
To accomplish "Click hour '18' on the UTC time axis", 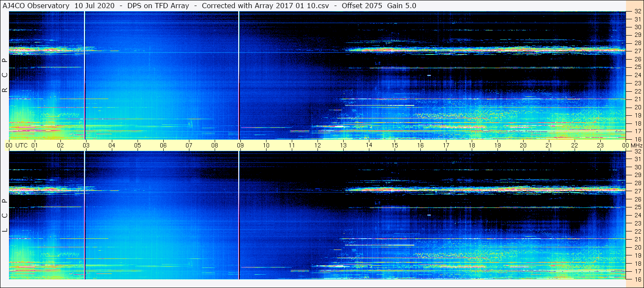I will tap(472, 145).
